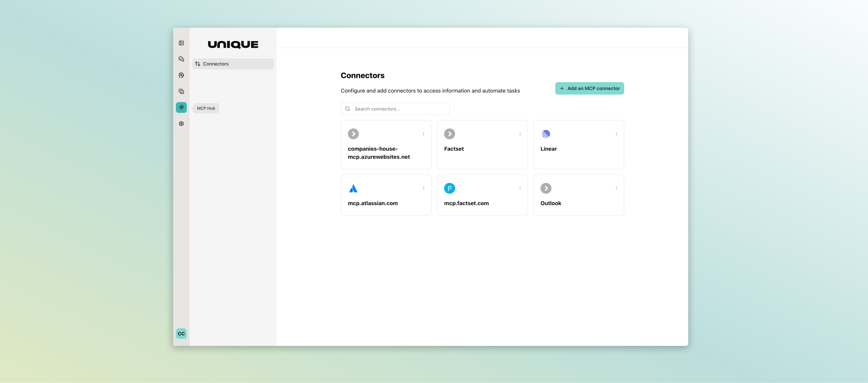Screen dimensions: 868x383
Task: Select the Outlook connector name
Action: pos(551,204)
